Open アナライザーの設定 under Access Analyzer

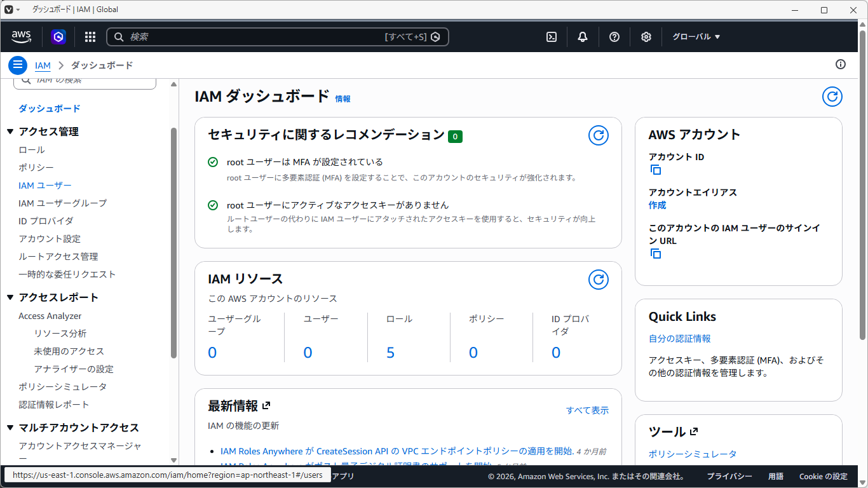[74, 369]
